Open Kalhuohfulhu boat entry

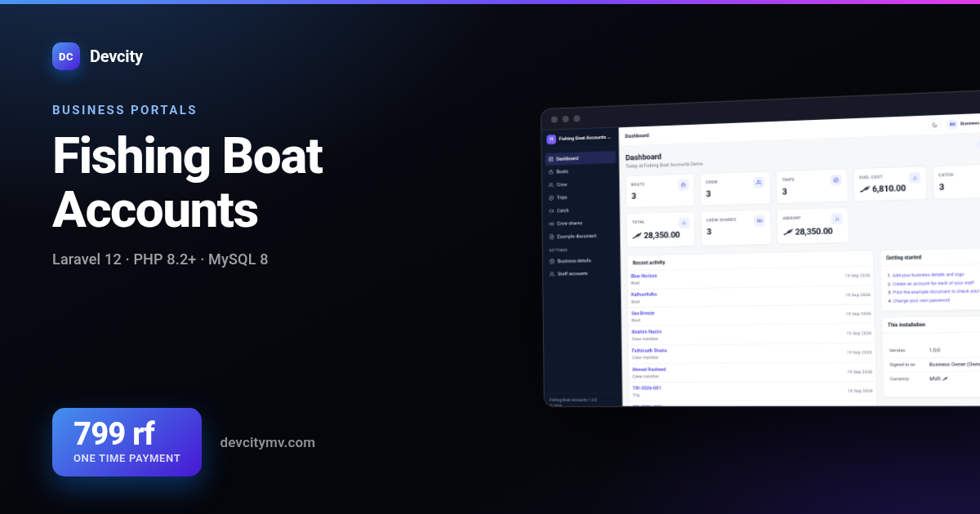[x=644, y=295]
